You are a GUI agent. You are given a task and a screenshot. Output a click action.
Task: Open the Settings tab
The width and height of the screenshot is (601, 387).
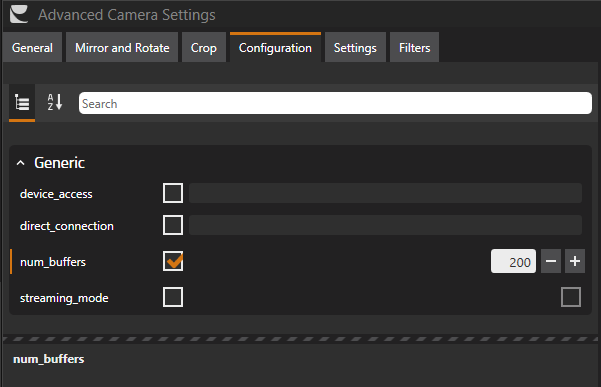[x=355, y=48]
